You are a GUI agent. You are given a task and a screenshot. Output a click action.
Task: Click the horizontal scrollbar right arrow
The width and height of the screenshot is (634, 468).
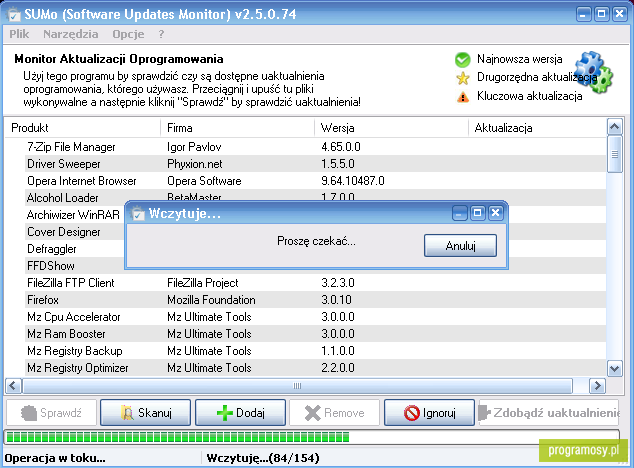[x=597, y=386]
